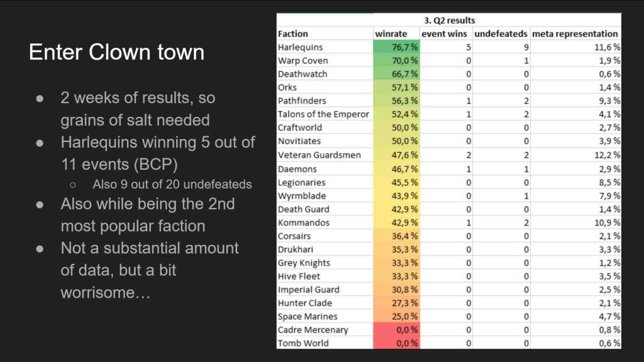Select the yellow 50,0 % Craftworld winrate cell
The image size is (644, 362).
[x=396, y=128]
